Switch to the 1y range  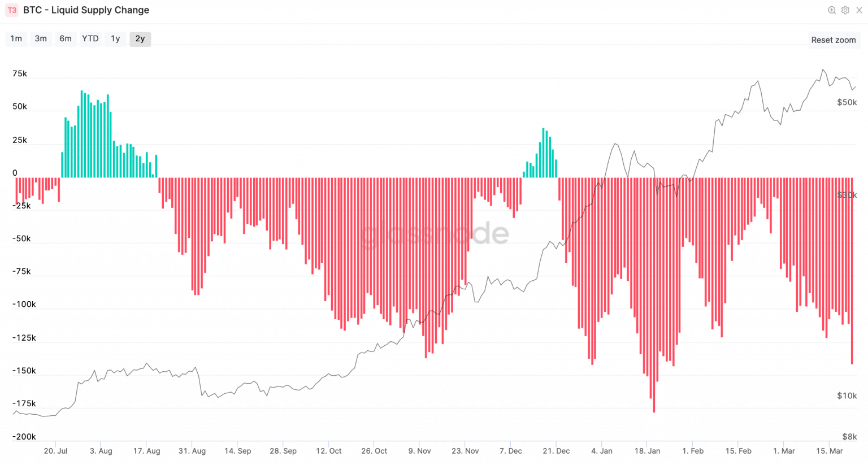[x=115, y=38]
